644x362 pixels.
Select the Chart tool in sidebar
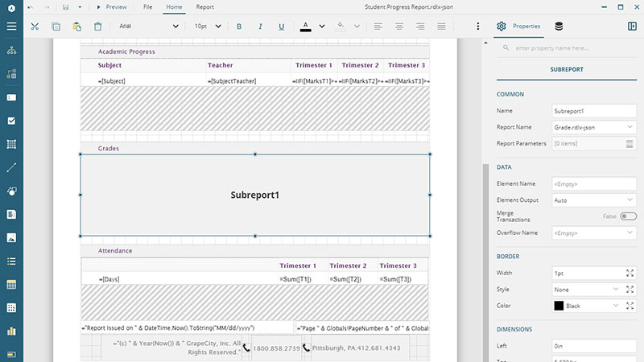click(11, 331)
